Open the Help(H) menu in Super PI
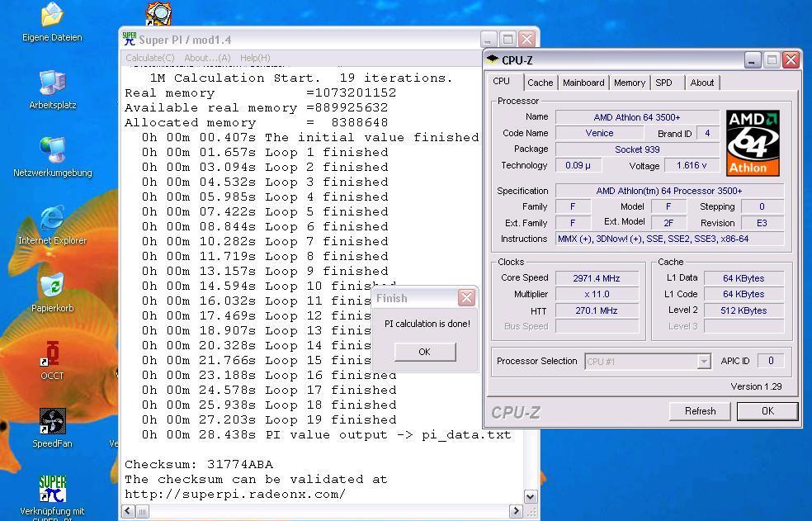Viewport: 812px width, 521px height. coord(255,58)
